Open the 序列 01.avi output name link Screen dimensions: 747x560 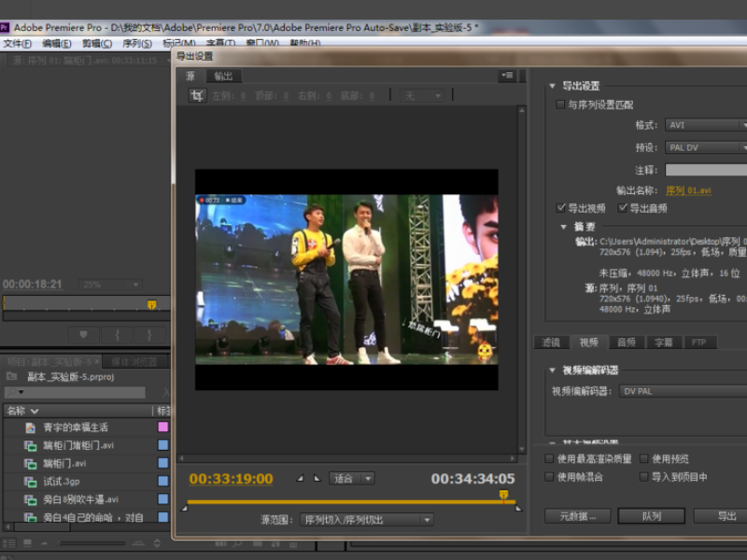coord(688,190)
